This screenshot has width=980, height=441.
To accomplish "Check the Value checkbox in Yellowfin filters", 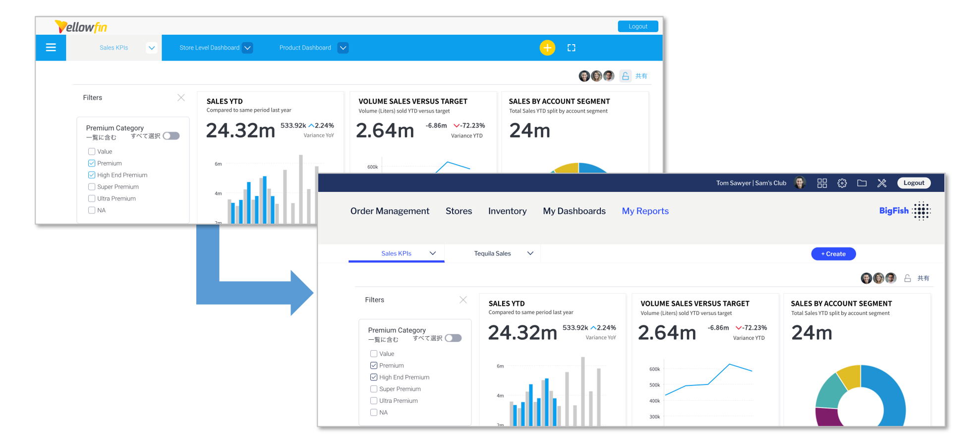I will pyautogui.click(x=92, y=152).
